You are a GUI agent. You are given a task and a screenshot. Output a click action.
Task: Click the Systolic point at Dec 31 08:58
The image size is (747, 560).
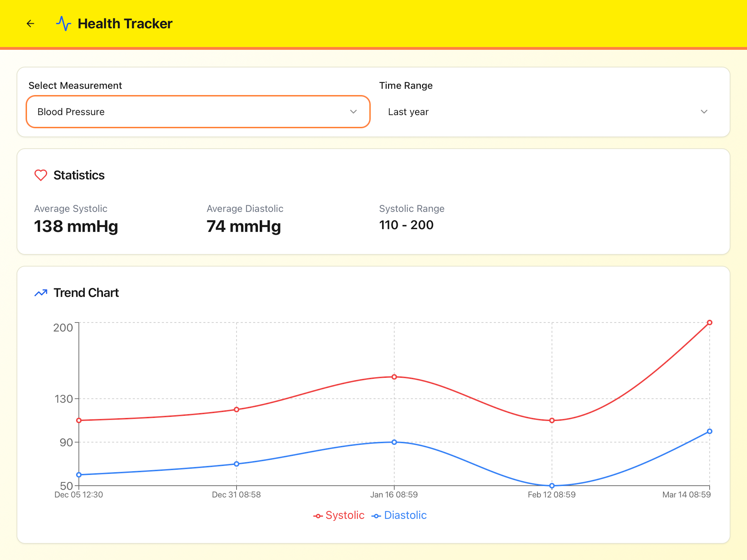(236, 409)
